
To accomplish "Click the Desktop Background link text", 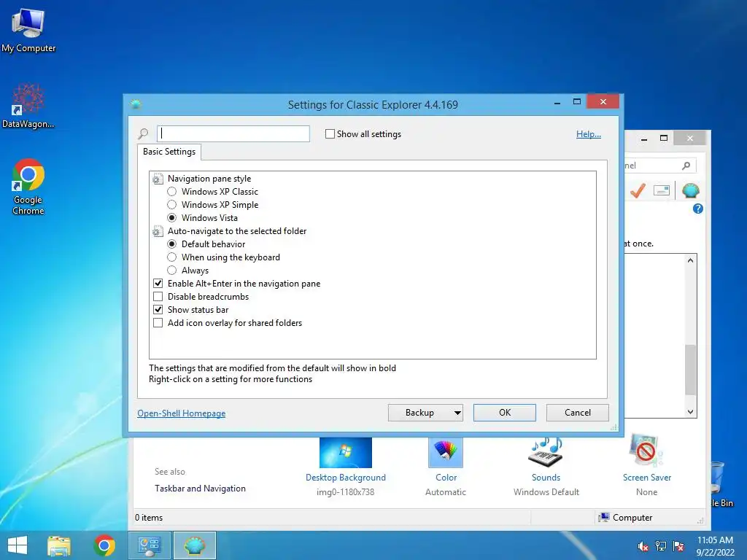I will point(345,477).
